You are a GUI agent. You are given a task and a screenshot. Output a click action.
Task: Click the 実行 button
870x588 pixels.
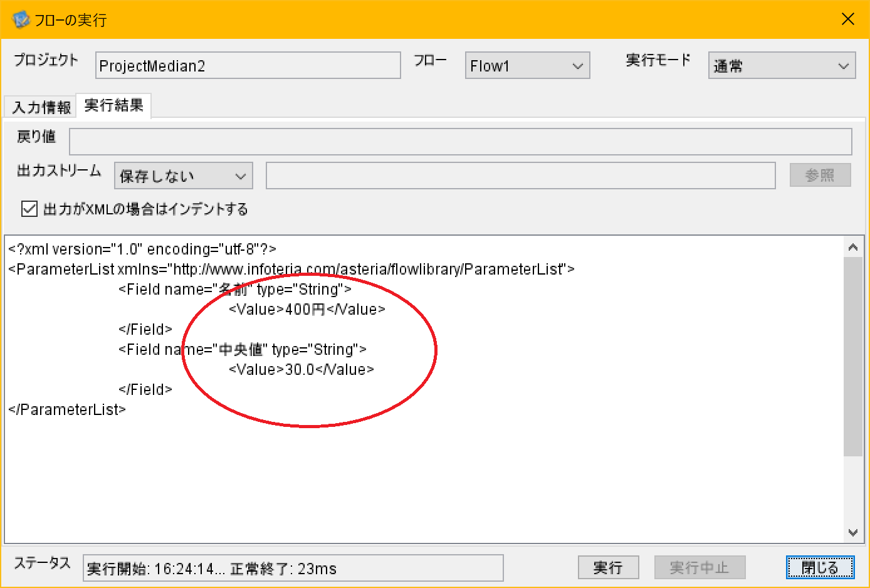tap(608, 568)
